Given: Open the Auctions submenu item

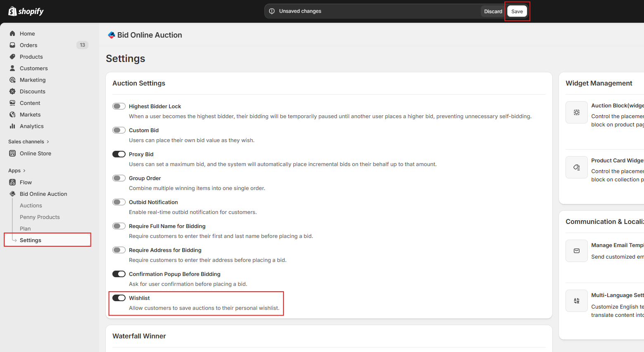Looking at the screenshot, I should pos(31,205).
